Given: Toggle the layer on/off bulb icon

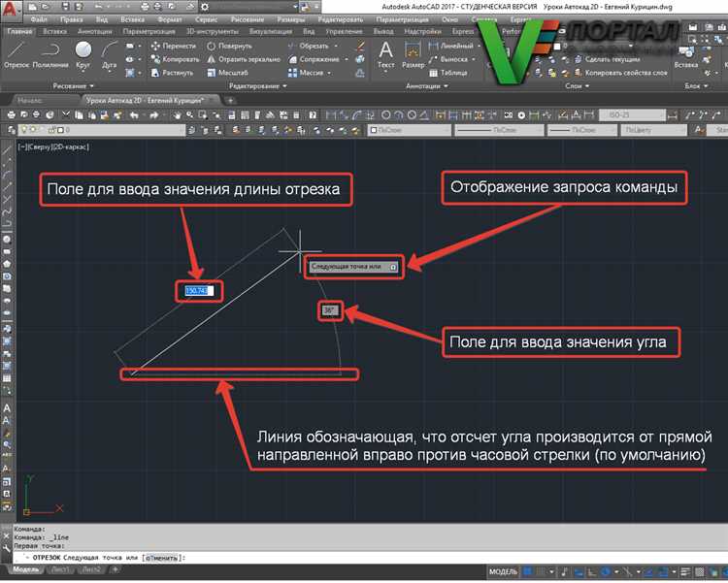Looking at the screenshot, I should pyautogui.click(x=24, y=130).
